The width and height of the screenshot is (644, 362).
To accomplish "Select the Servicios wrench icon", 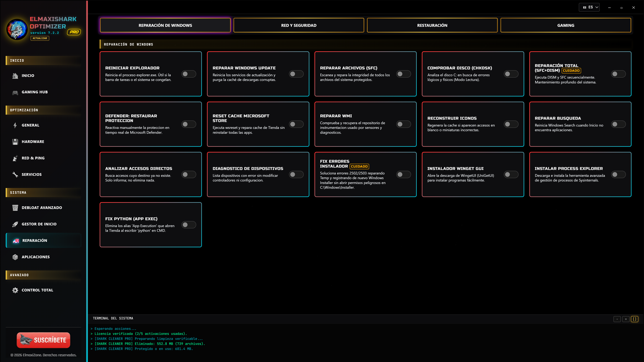I will point(15,175).
